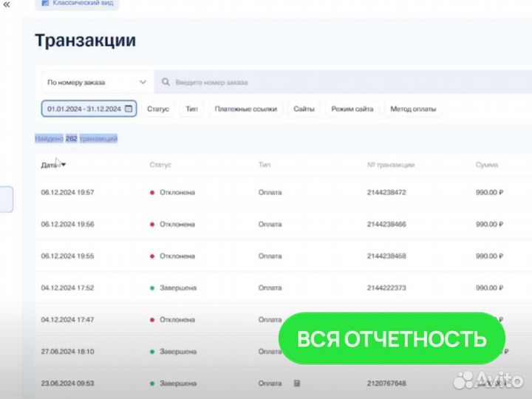The width and height of the screenshot is (532, 399).
Task: Click highlighted sidebar menu item at left edge
Action: point(7,199)
